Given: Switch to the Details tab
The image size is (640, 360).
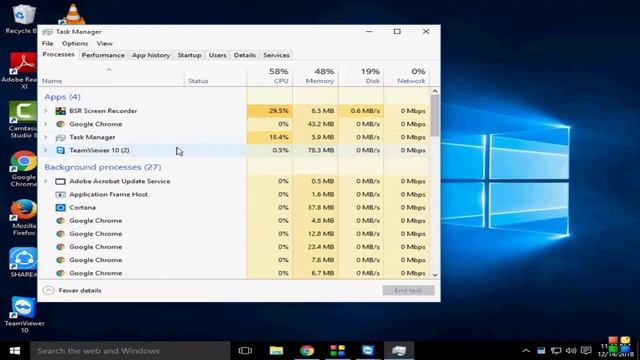Looking at the screenshot, I should point(245,55).
